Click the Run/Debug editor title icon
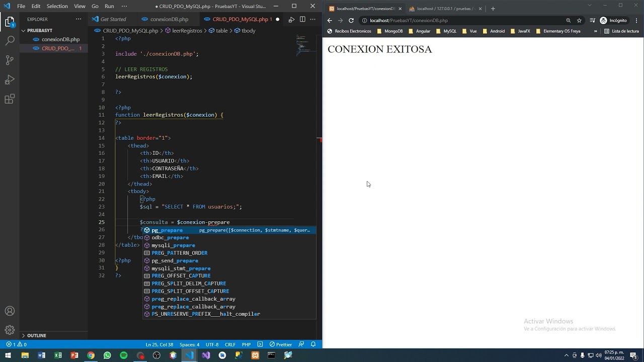Image resolution: width=644 pixels, height=362 pixels. pos(291,19)
